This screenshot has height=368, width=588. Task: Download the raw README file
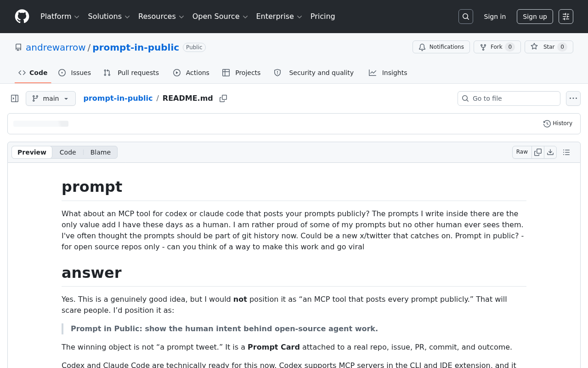550,152
